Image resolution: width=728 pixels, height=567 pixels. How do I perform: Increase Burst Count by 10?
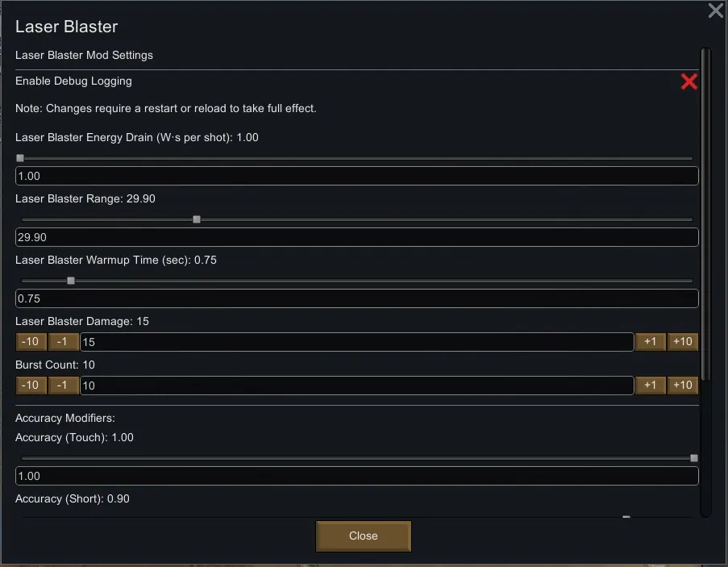coord(682,386)
